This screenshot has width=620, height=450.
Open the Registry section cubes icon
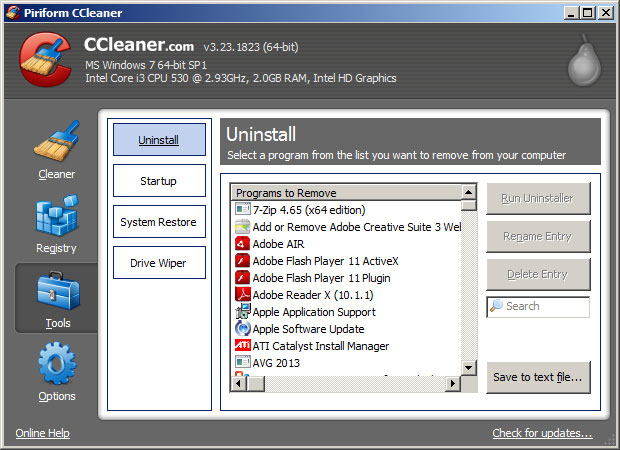pyautogui.click(x=57, y=216)
